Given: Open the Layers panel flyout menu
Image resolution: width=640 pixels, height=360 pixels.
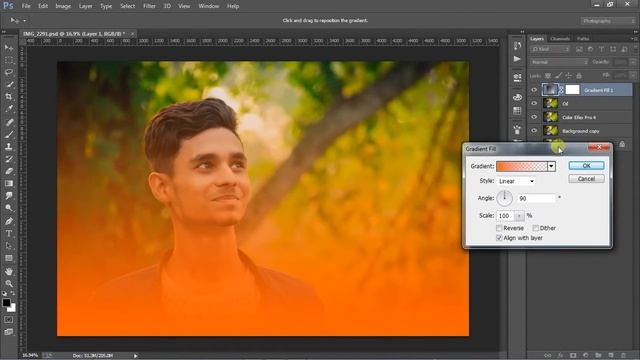Looking at the screenshot, I should 634,39.
